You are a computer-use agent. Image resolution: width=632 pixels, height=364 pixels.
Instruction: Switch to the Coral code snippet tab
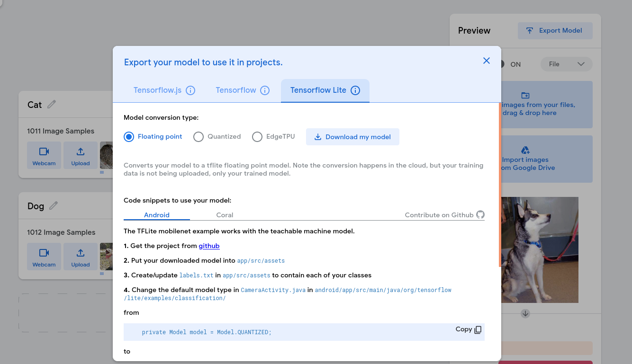click(x=225, y=215)
